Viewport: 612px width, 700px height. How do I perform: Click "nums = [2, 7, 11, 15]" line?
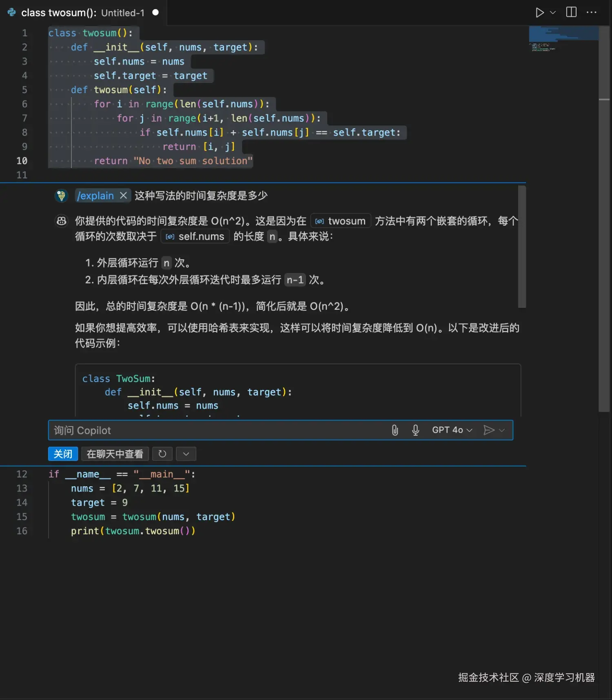[x=130, y=489]
